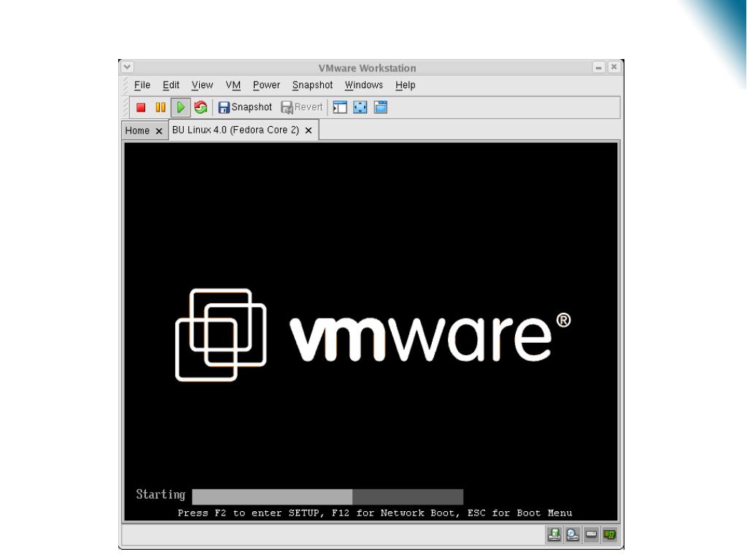
Task: Close the Home tab
Action: (159, 131)
